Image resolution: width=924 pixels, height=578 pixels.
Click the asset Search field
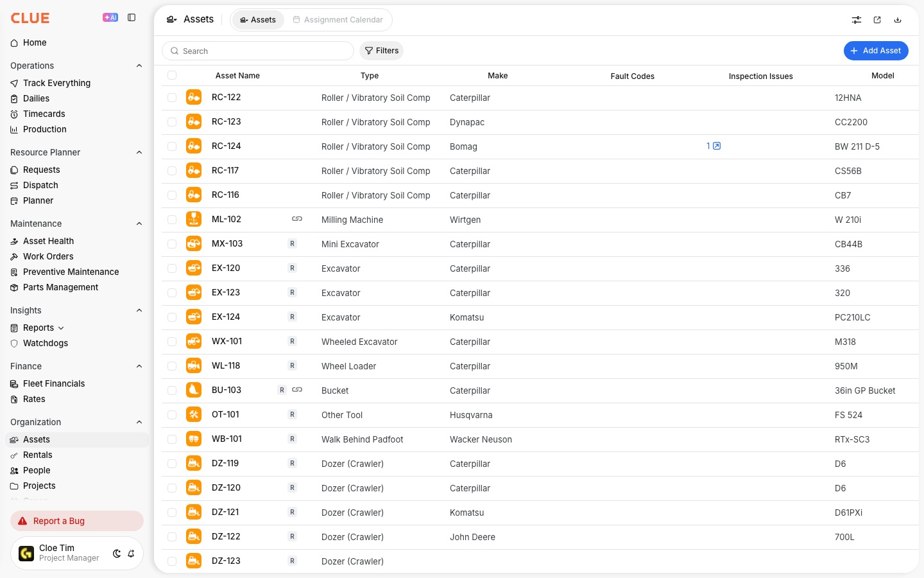pos(258,51)
